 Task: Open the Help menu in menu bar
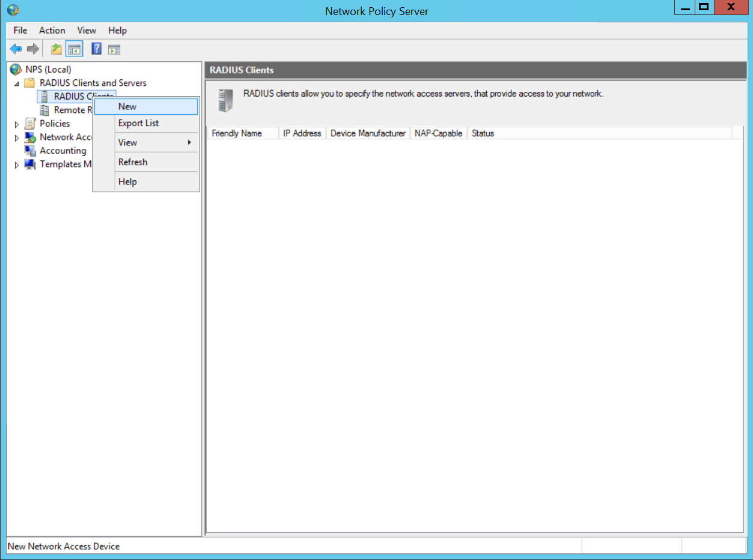click(x=118, y=30)
